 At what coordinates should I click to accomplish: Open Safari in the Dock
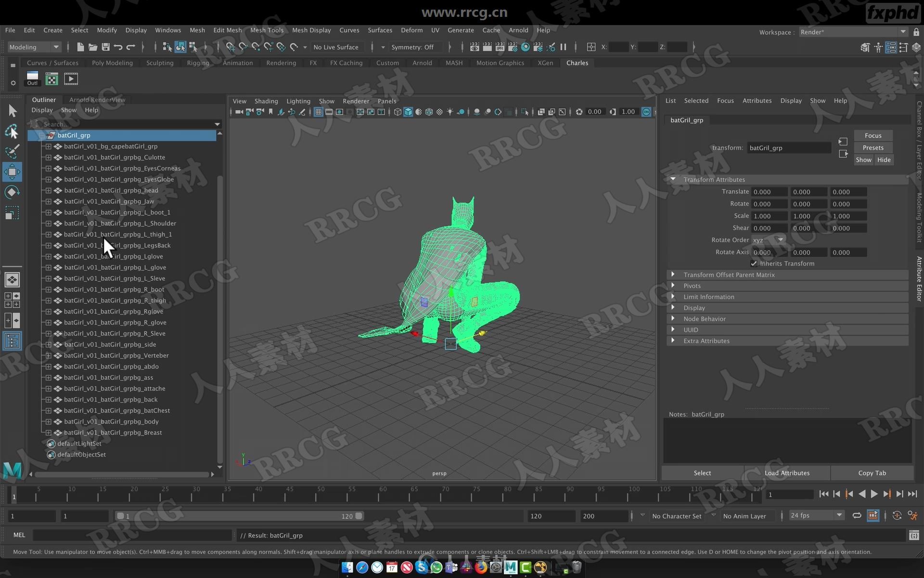[362, 567]
